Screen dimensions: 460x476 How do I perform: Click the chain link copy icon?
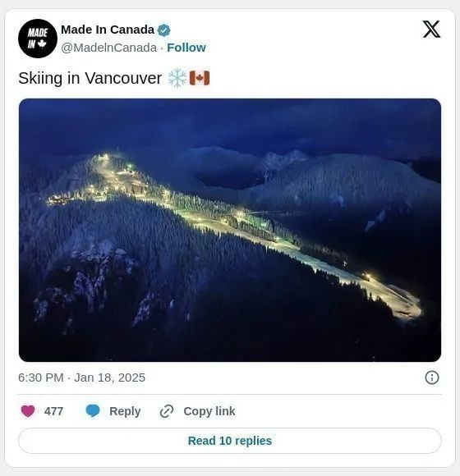click(167, 411)
